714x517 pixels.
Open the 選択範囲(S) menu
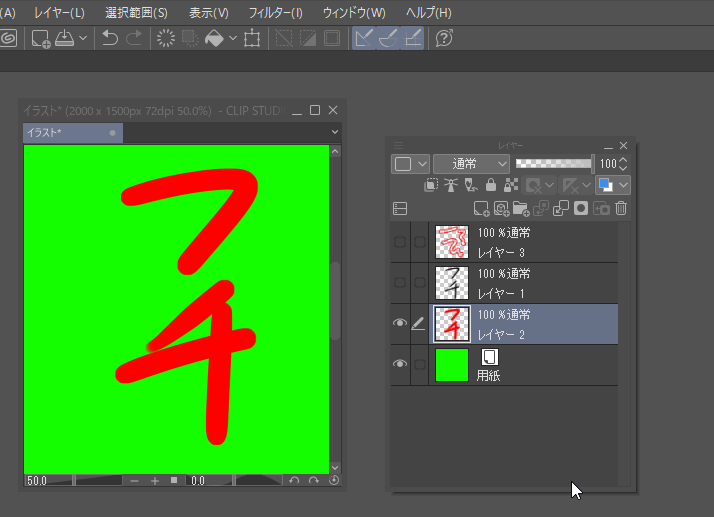click(x=137, y=13)
